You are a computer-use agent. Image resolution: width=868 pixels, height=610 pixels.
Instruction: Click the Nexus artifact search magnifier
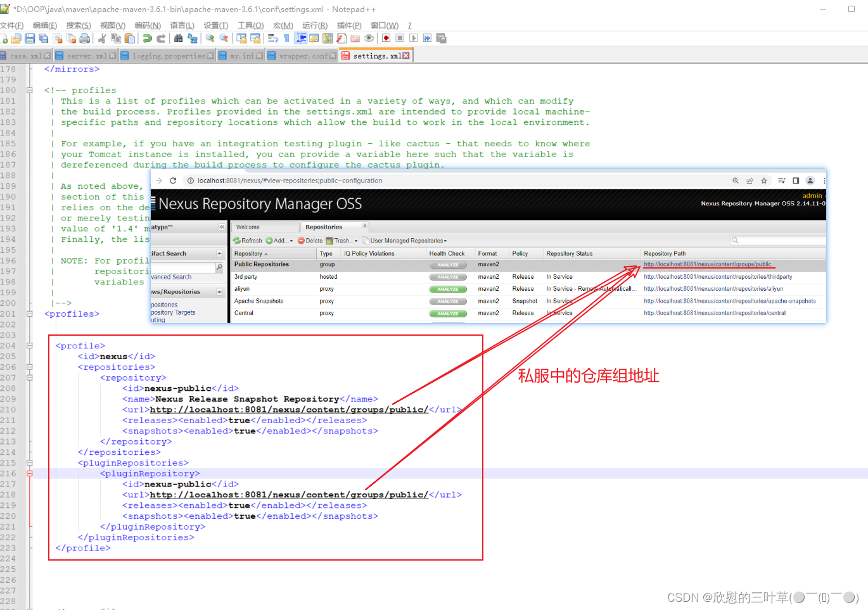coord(219,268)
